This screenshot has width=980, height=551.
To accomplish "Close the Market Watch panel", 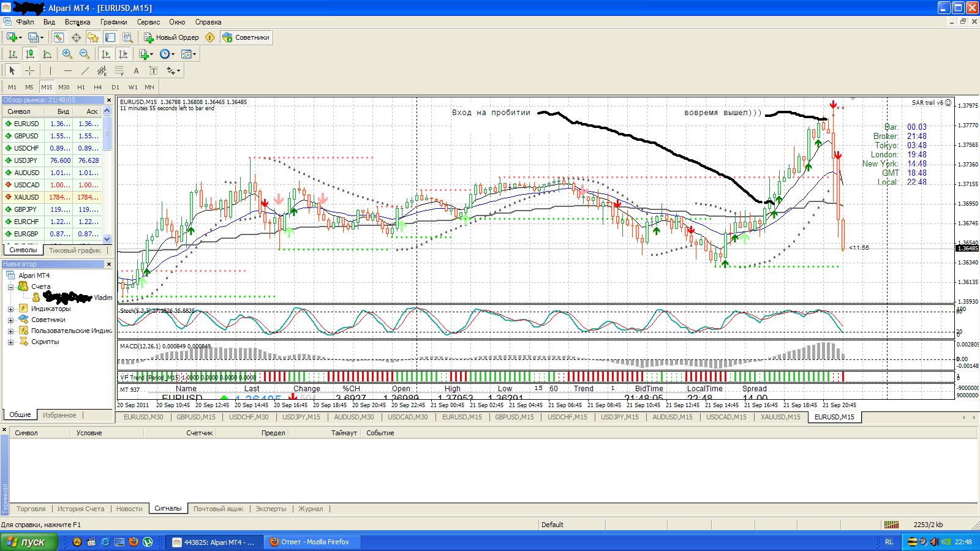I will [x=109, y=100].
